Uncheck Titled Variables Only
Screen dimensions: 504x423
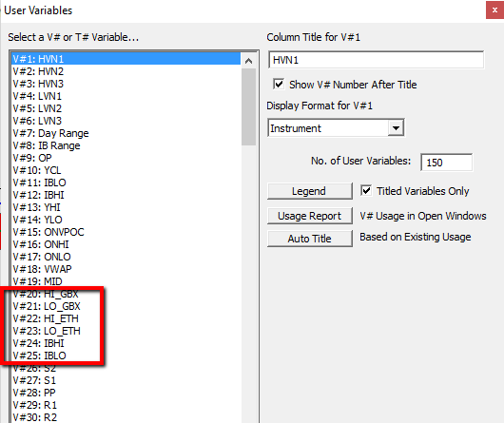366,191
